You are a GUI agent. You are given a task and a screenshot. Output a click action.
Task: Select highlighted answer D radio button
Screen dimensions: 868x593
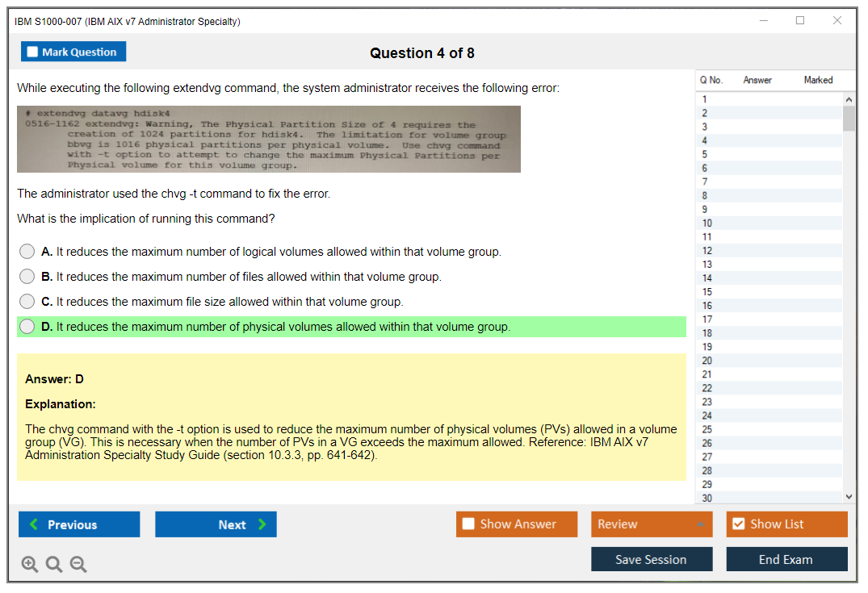(27, 327)
